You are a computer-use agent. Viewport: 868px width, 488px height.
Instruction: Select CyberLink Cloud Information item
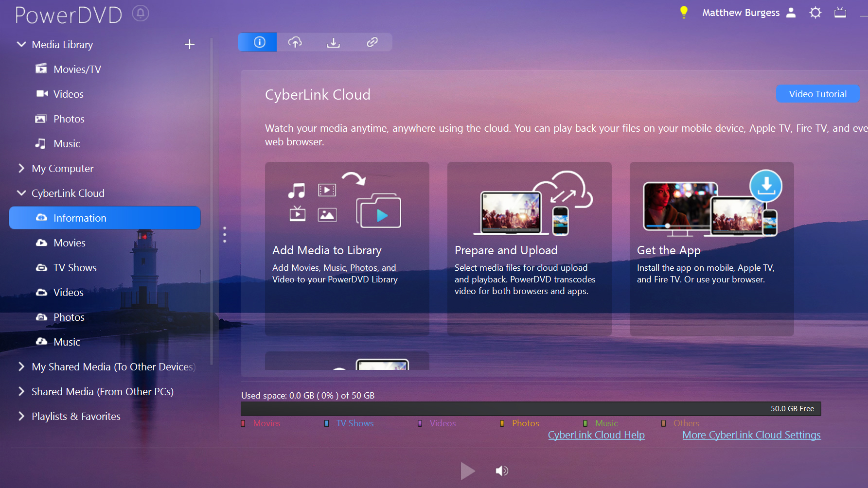coord(105,218)
